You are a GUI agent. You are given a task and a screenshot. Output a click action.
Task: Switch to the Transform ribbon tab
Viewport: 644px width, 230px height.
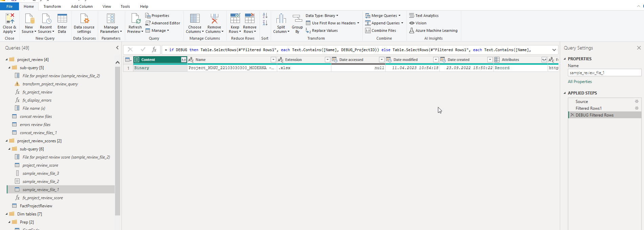tap(52, 6)
